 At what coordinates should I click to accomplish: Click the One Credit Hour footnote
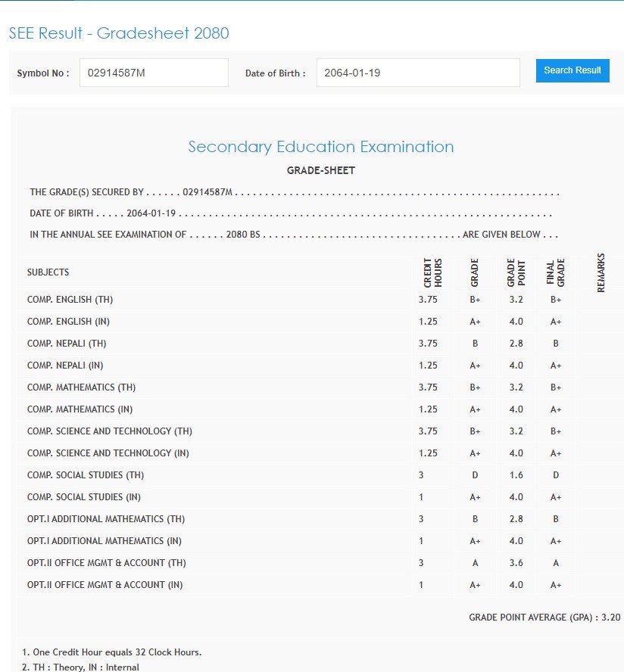pyautogui.click(x=112, y=652)
